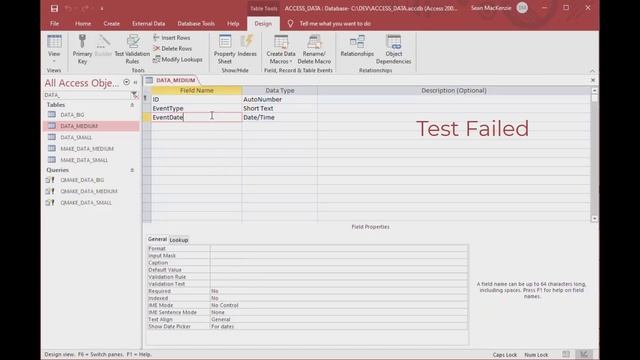Screen dimensions: 640x360
Task: Collapse the Queries group
Action: click(132, 170)
